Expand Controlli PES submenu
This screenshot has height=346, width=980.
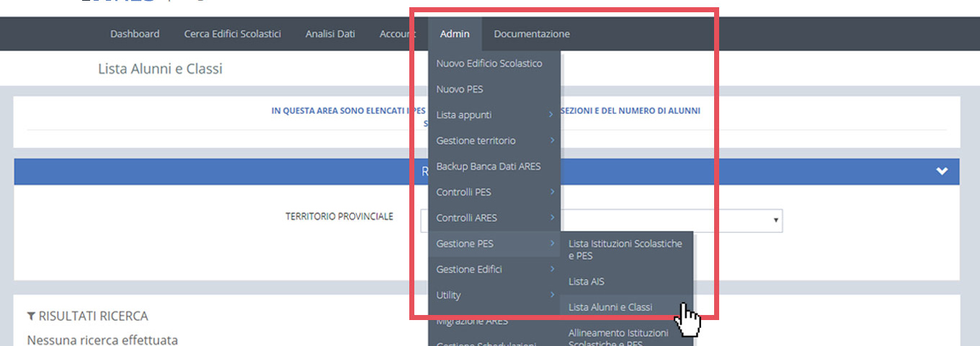coord(494,192)
